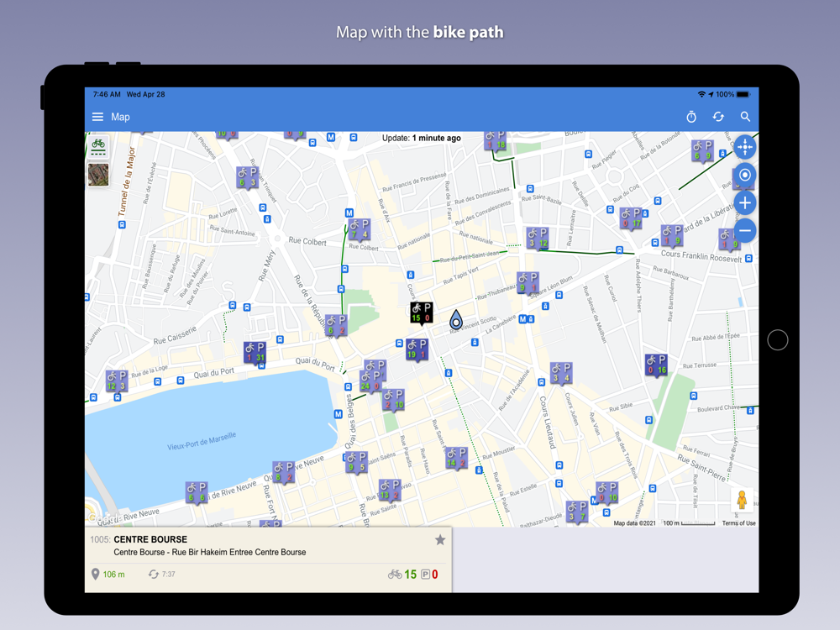The height and width of the screenshot is (630, 840).
Task: Tap the 7:37 last update time
Action: tap(162, 575)
